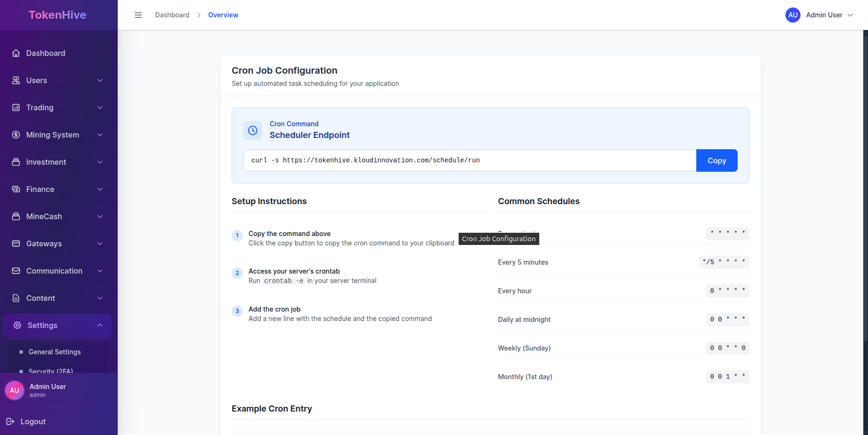The height and width of the screenshot is (435, 868).
Task: Click the cron command text field
Action: [x=469, y=160]
